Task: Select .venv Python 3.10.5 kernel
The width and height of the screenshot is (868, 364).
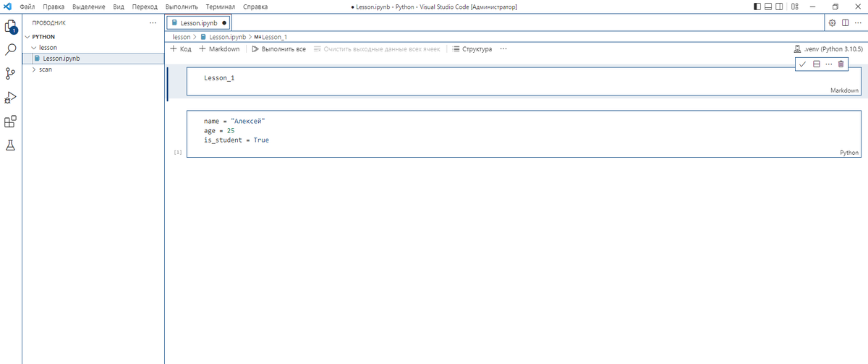Action: click(x=828, y=49)
